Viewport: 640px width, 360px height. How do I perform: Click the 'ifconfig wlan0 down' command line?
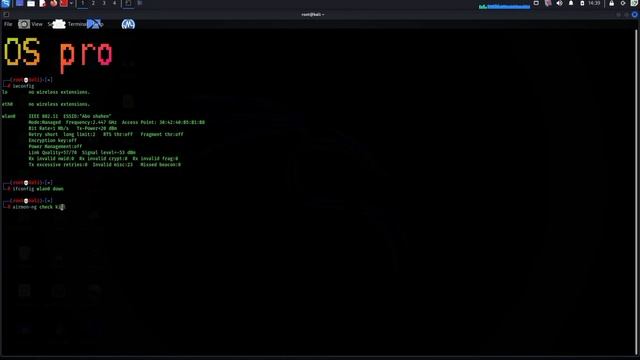pyautogui.click(x=38, y=189)
